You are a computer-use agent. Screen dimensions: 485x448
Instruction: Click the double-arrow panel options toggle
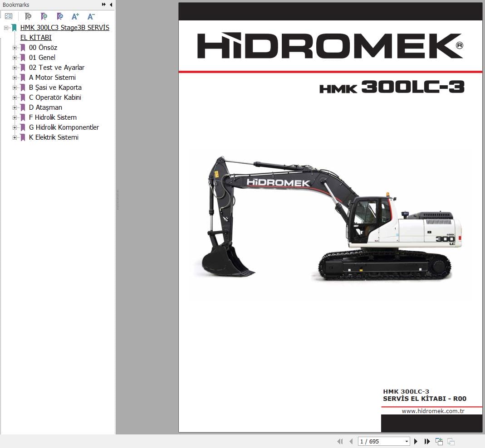point(103,5)
